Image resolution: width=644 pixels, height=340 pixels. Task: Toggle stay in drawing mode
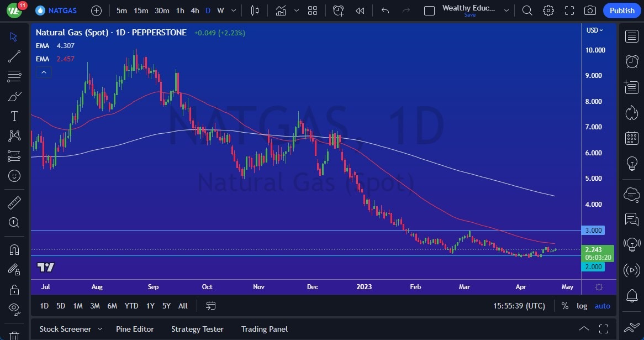(x=14, y=269)
